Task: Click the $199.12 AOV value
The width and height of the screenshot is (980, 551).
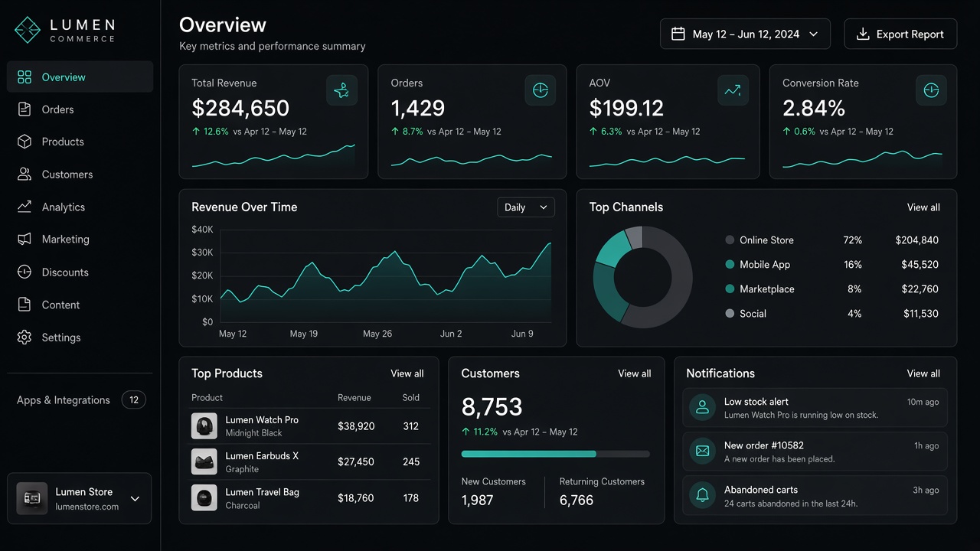Action: (626, 108)
